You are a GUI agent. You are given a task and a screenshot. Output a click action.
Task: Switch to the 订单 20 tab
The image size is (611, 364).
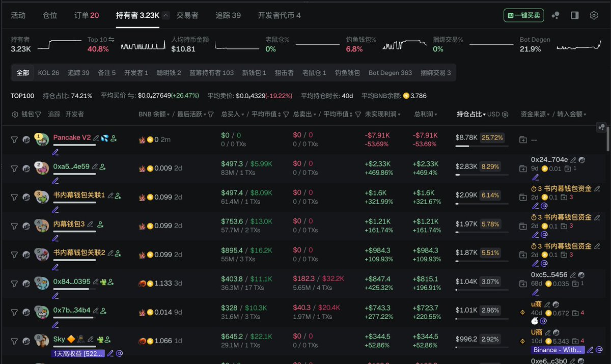pos(87,15)
